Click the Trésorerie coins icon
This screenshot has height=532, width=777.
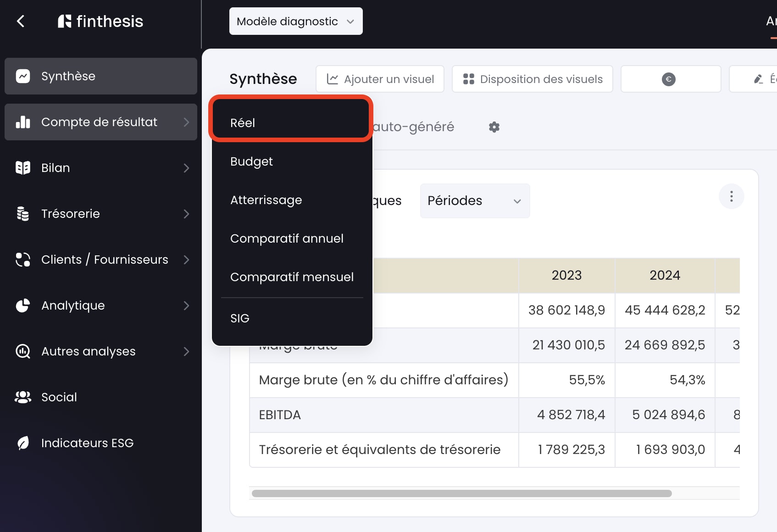tap(23, 214)
